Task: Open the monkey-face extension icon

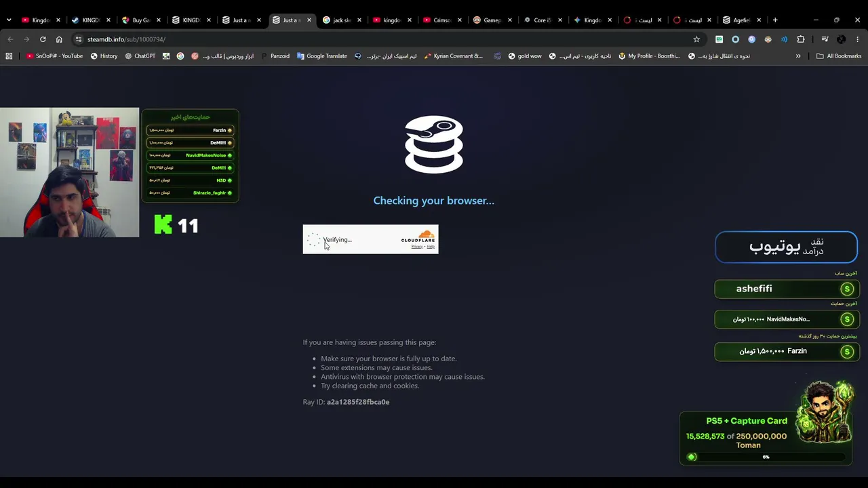Action: (x=768, y=39)
